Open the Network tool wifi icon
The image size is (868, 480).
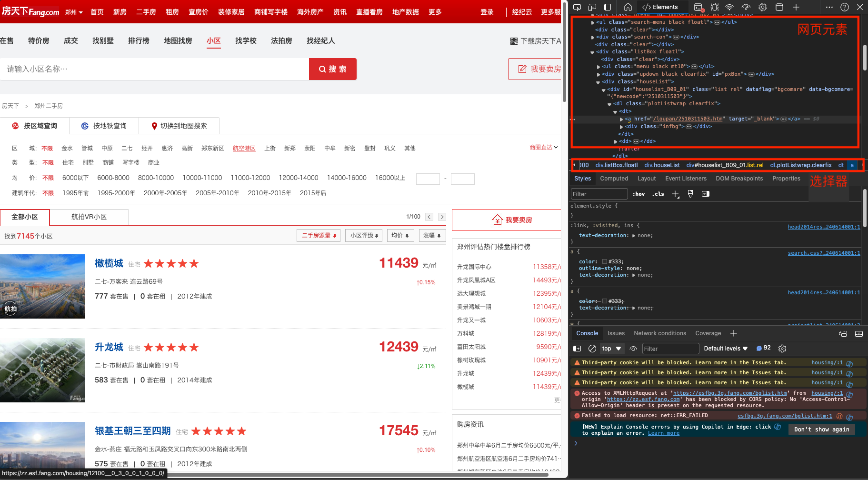pyautogui.click(x=729, y=7)
